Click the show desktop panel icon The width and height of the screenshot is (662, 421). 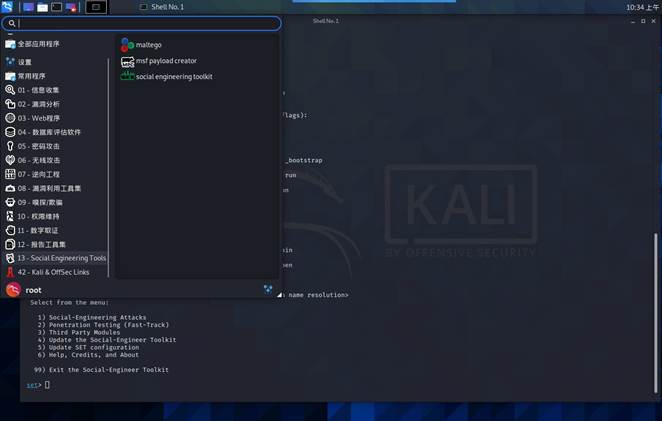pyautogui.click(x=28, y=7)
